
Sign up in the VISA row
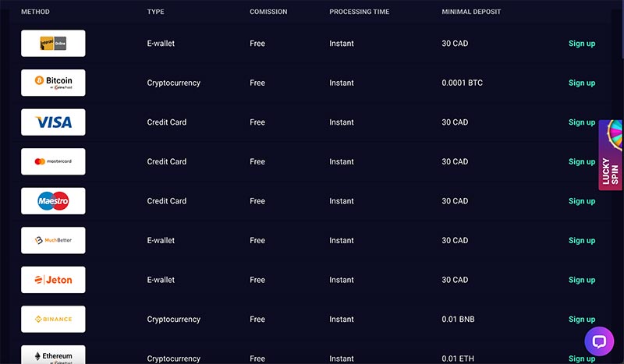582,122
